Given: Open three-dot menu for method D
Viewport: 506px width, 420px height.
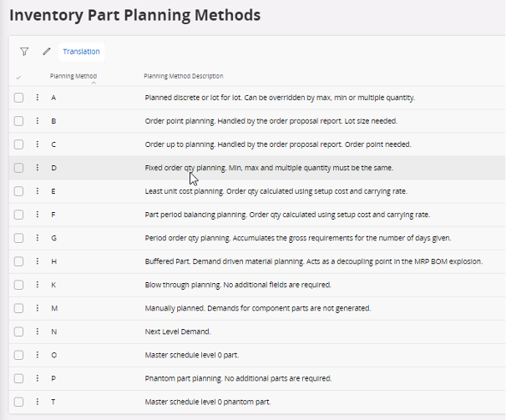Looking at the screenshot, I should (38, 168).
